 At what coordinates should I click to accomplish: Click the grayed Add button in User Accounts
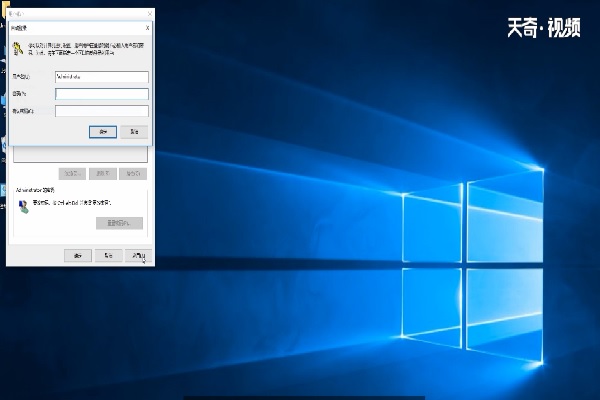pyautogui.click(x=72, y=173)
